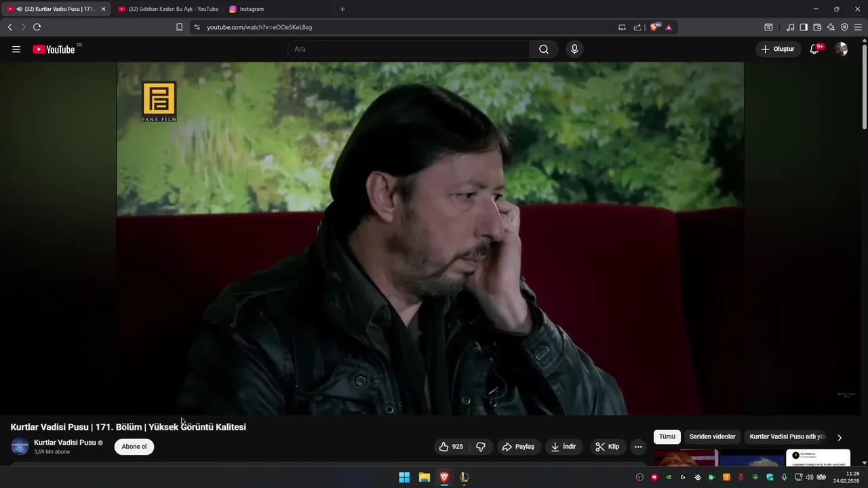Open YouTube notifications bell
This screenshot has width=868, height=488.
click(x=815, y=49)
